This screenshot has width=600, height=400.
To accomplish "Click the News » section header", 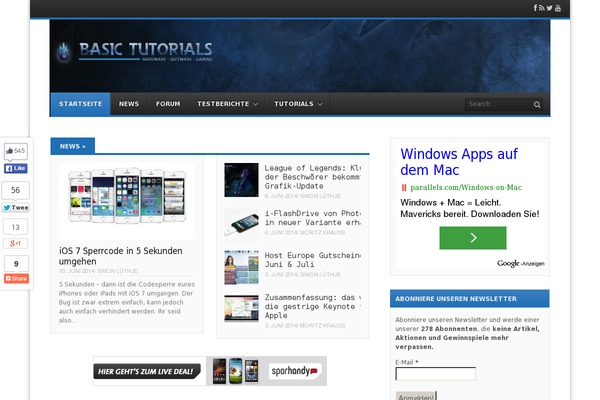I will click(73, 146).
